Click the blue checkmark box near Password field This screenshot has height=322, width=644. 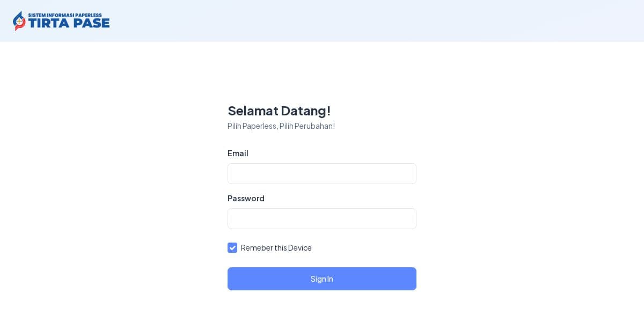pyautogui.click(x=232, y=248)
